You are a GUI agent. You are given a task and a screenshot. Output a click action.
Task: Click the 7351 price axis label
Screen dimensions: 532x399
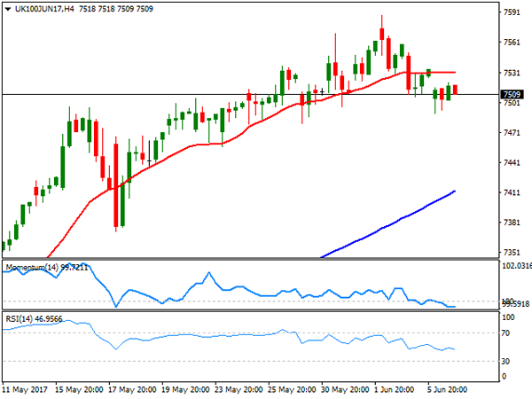[512, 253]
